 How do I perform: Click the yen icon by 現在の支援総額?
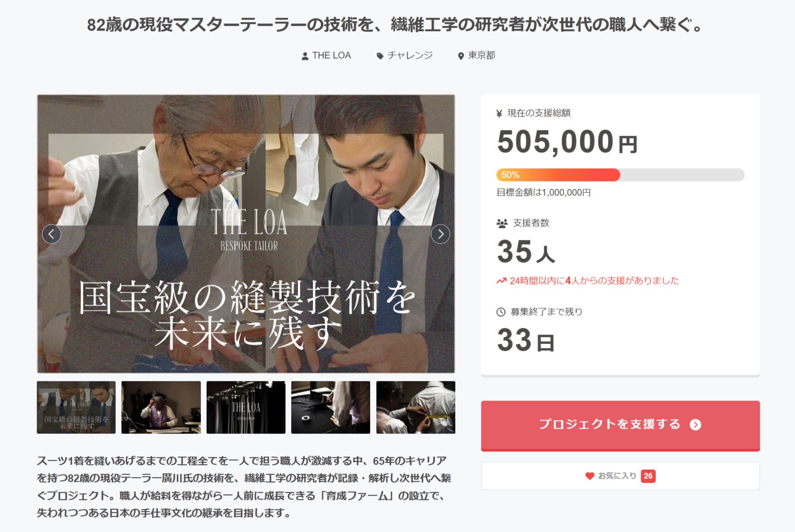point(499,113)
